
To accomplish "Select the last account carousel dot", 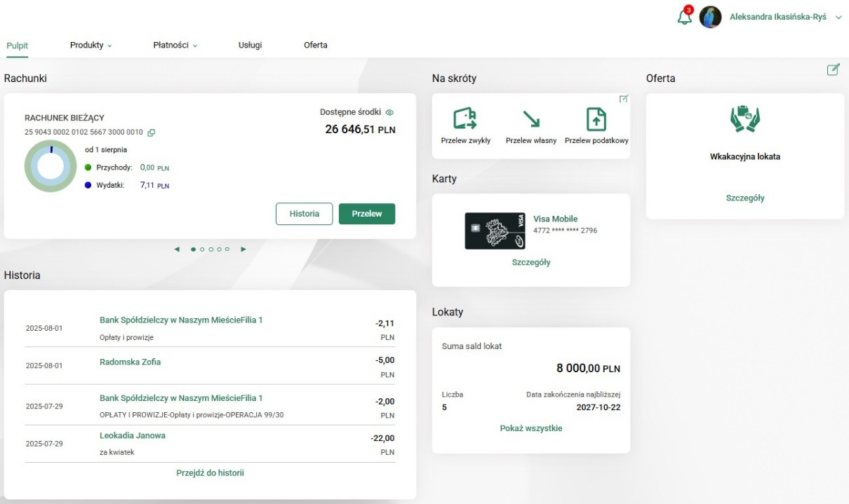I will (227, 249).
